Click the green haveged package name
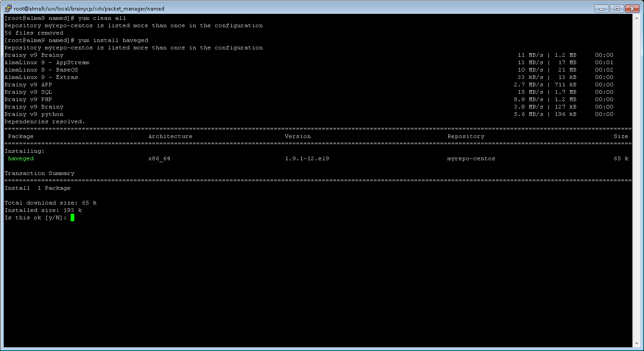The height and width of the screenshot is (351, 644). click(21, 158)
